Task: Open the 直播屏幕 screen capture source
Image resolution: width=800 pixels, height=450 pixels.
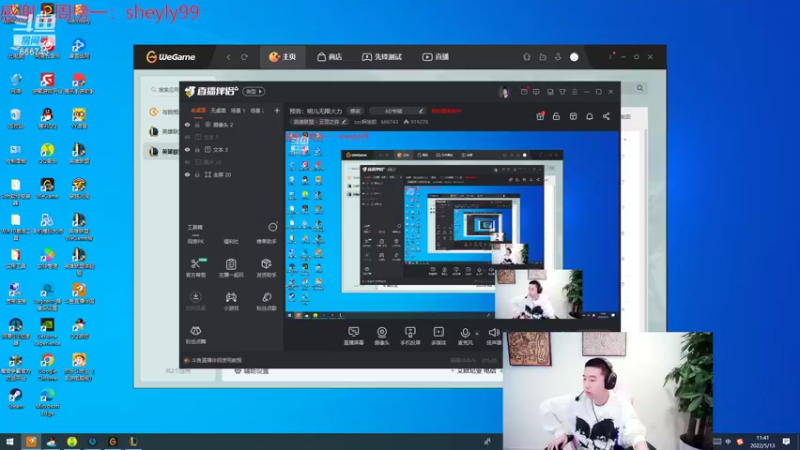Action: click(354, 336)
